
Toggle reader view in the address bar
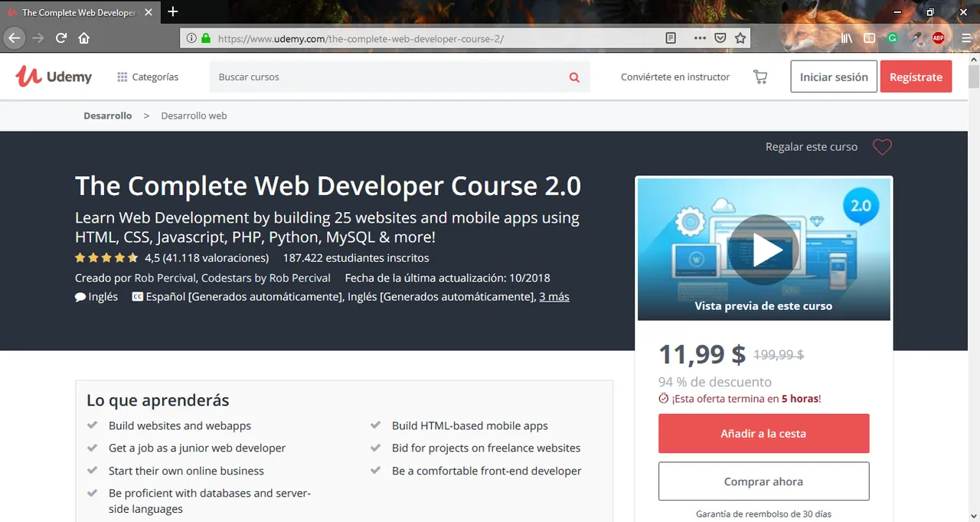tap(671, 38)
